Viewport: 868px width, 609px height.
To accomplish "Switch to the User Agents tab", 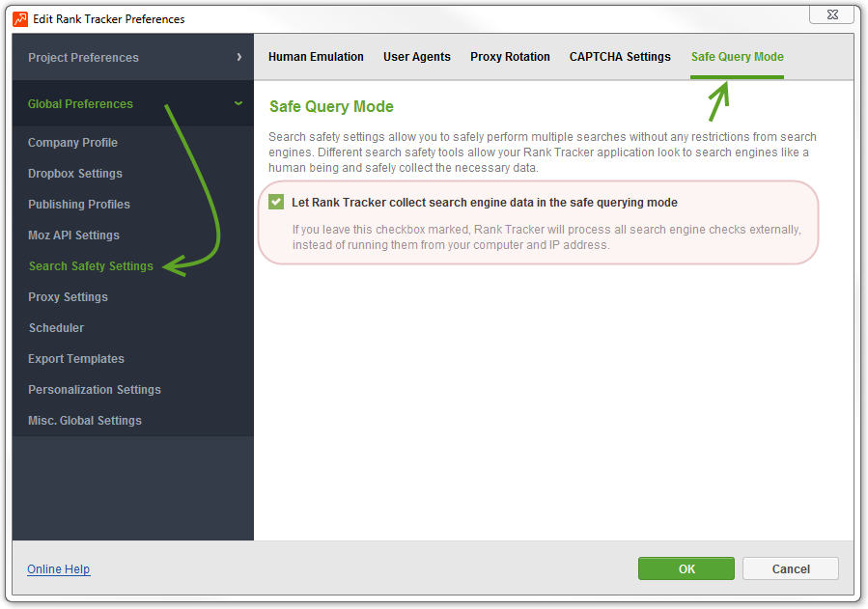I will click(417, 57).
